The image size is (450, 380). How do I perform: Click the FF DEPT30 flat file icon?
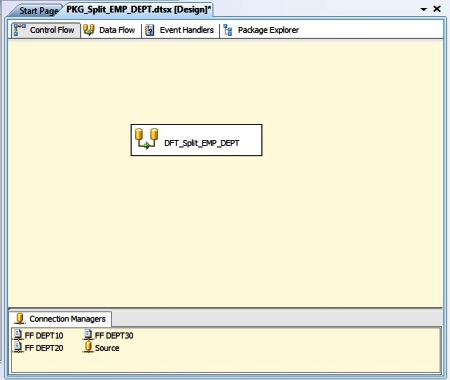[x=88, y=335]
